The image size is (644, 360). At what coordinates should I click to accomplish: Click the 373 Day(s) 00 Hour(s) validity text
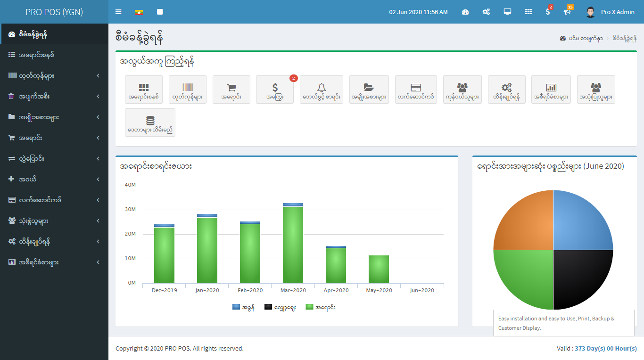pos(606,349)
